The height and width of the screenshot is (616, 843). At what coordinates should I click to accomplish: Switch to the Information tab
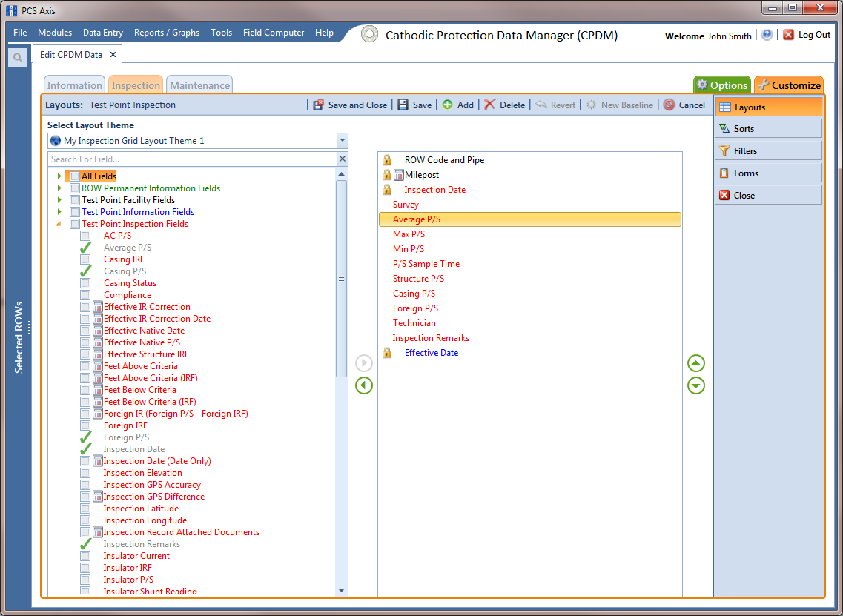click(x=74, y=85)
